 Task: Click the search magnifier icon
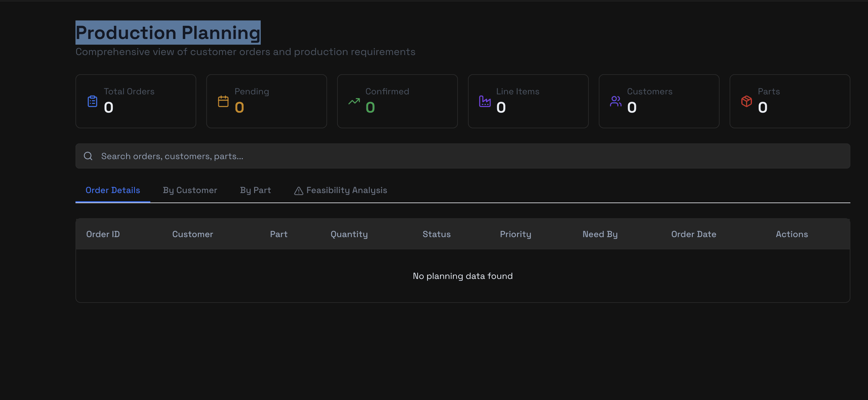[x=88, y=156]
